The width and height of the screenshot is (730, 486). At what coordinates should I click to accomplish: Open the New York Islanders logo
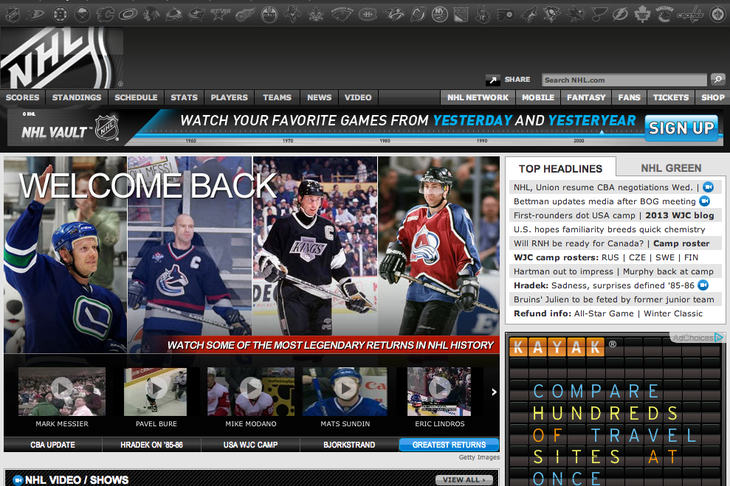tap(439, 14)
